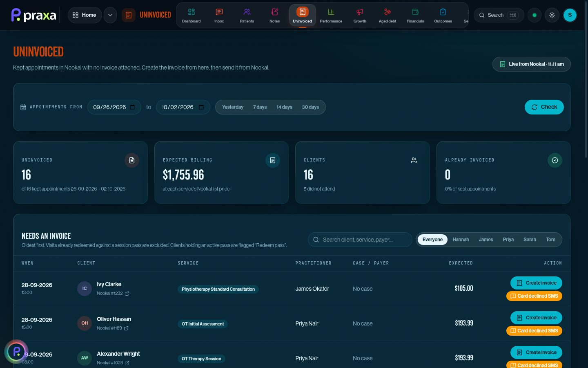Open Ivy Clarke's Nookal external link icon
This screenshot has width=588, height=368.
(x=127, y=294)
